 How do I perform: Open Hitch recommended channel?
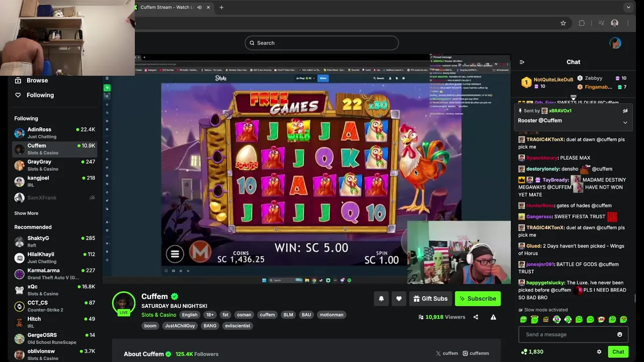(x=54, y=322)
